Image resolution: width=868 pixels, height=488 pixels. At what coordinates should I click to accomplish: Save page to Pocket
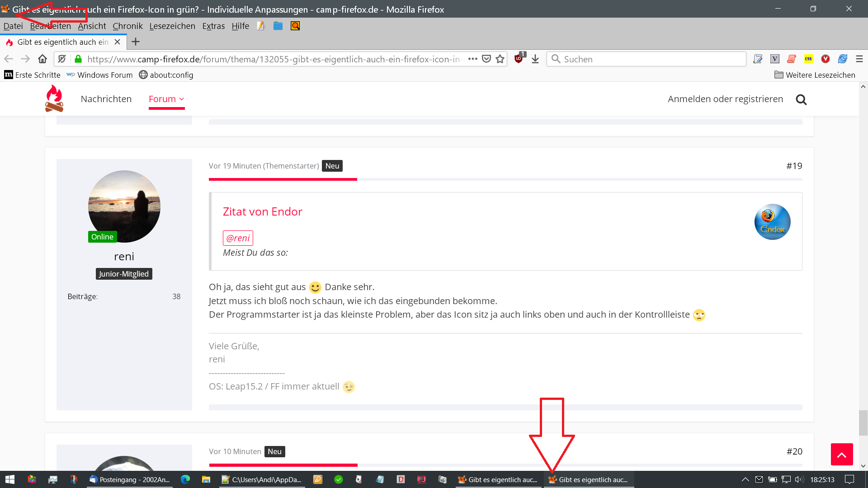tap(486, 59)
